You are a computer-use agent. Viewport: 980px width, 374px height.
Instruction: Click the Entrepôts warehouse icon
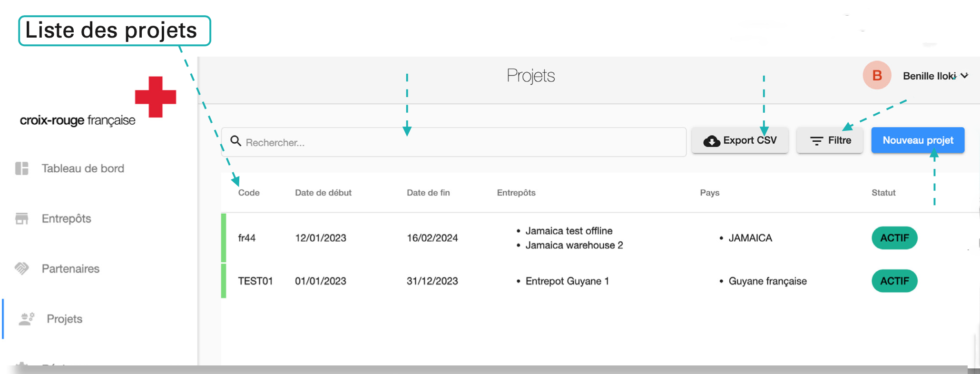22,218
